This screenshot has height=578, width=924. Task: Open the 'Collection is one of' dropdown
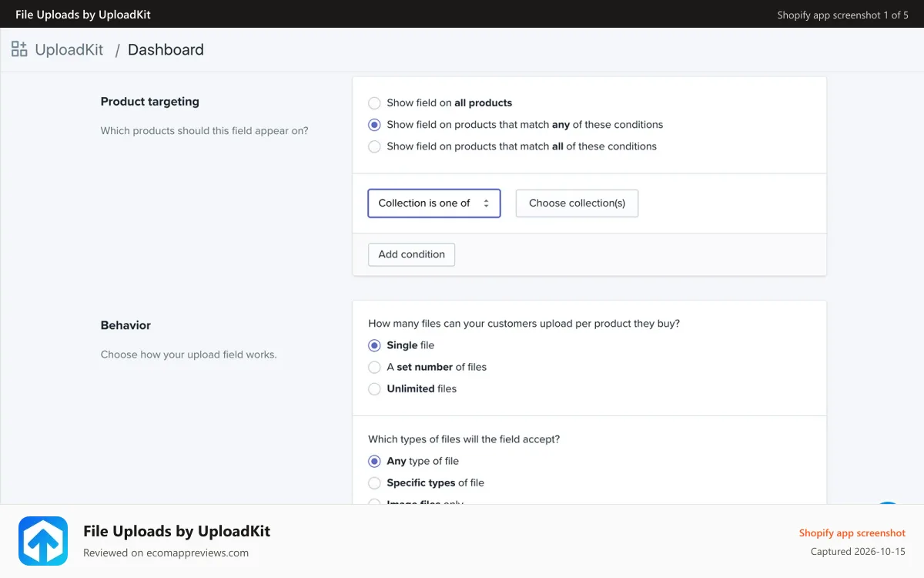(x=434, y=203)
